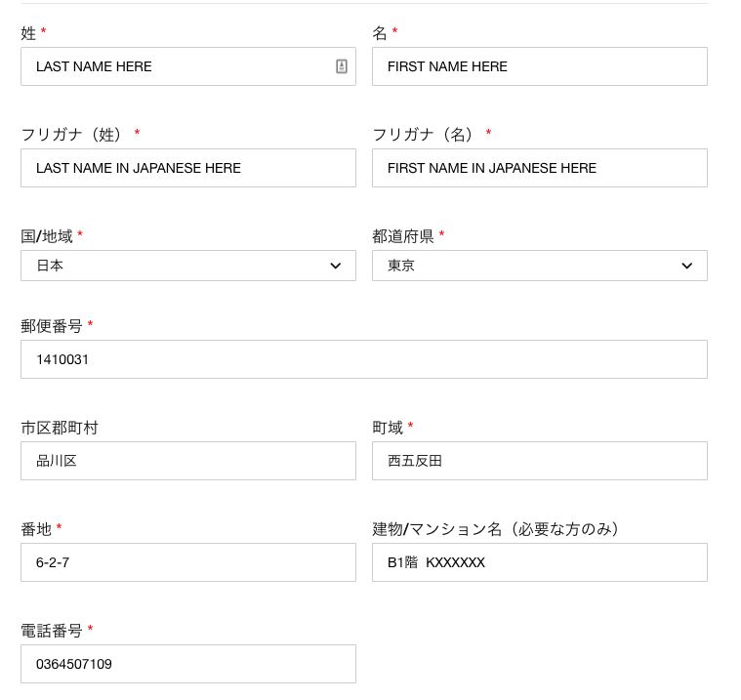Click the chevron arrow beside 日本
Screen dimensions: 741x700
(x=336, y=266)
